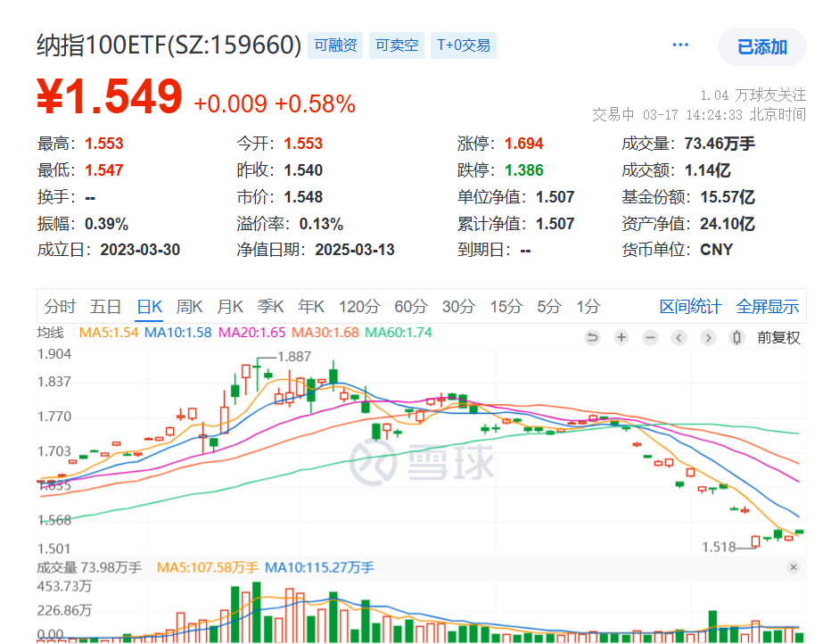Undo the last chart action
The image size is (831, 644).
pos(593,339)
